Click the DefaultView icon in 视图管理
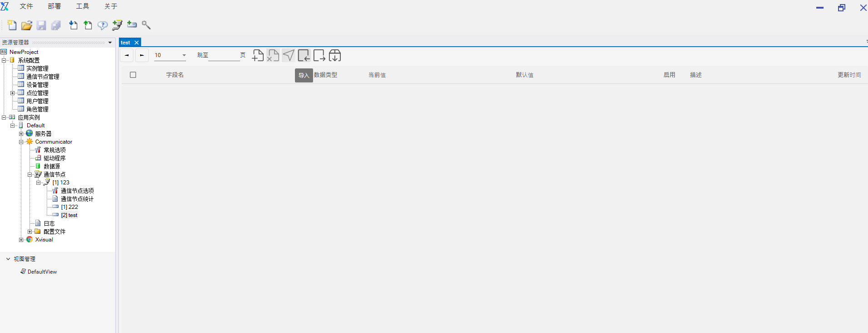The width and height of the screenshot is (868, 333). pyautogui.click(x=23, y=271)
